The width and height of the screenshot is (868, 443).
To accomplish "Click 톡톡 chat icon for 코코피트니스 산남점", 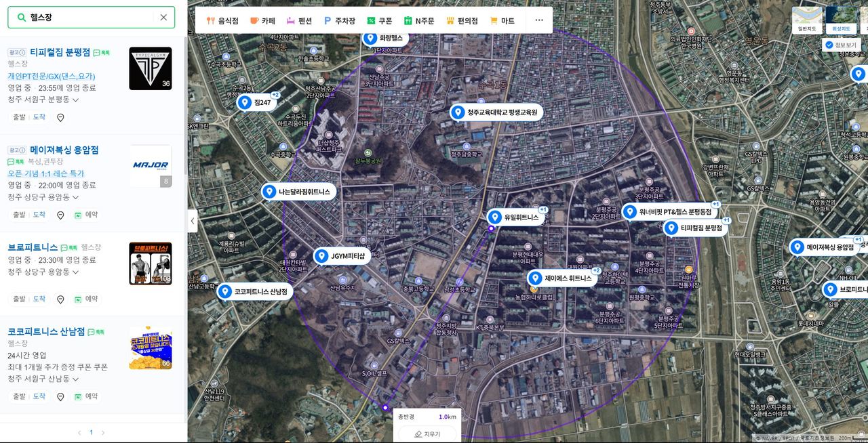I will 96,333.
